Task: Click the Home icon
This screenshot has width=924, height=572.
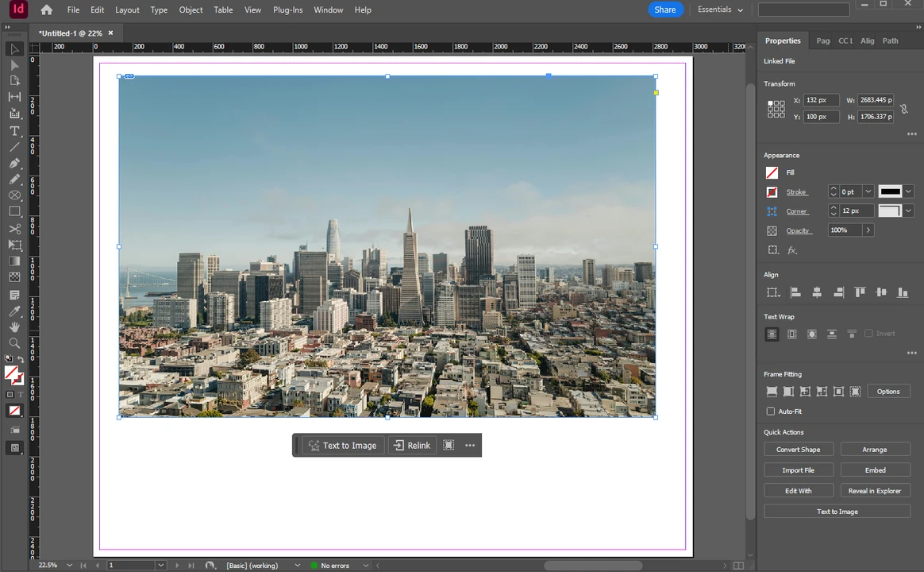Action: (47, 10)
